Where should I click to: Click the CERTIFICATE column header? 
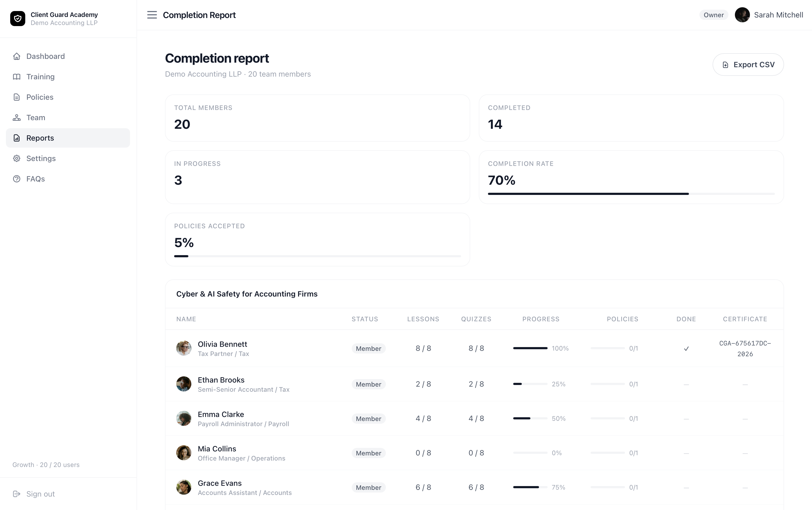745,319
